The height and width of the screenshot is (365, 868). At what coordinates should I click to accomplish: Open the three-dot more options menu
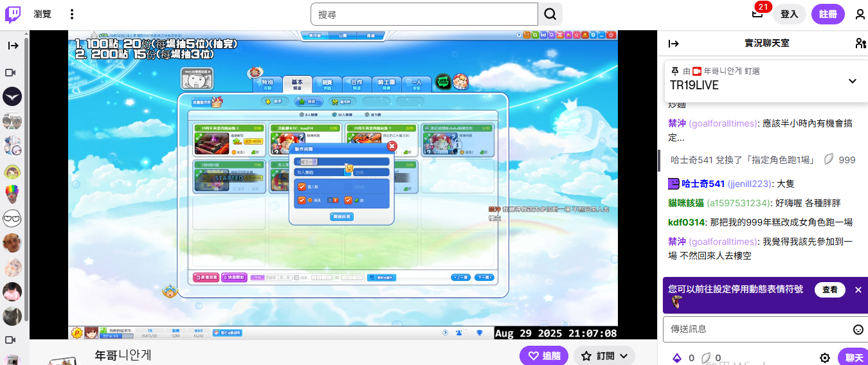pyautogui.click(x=72, y=14)
